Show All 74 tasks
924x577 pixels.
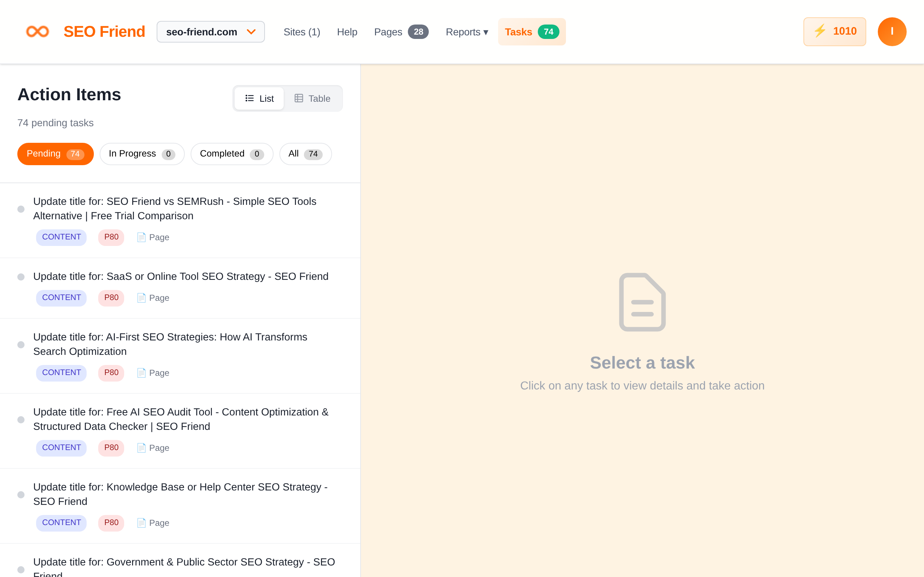coord(305,154)
